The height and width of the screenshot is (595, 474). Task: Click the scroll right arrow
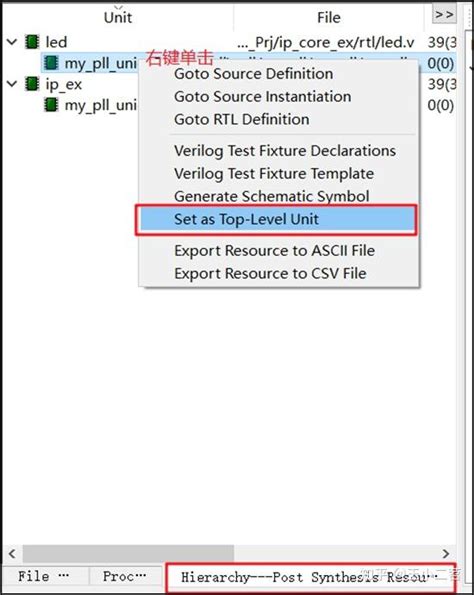pos(446,554)
